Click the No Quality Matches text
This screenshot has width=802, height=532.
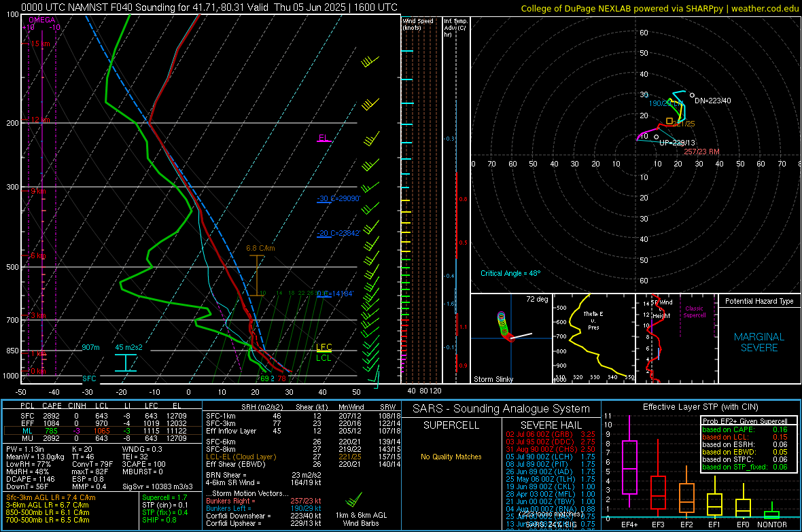click(451, 457)
